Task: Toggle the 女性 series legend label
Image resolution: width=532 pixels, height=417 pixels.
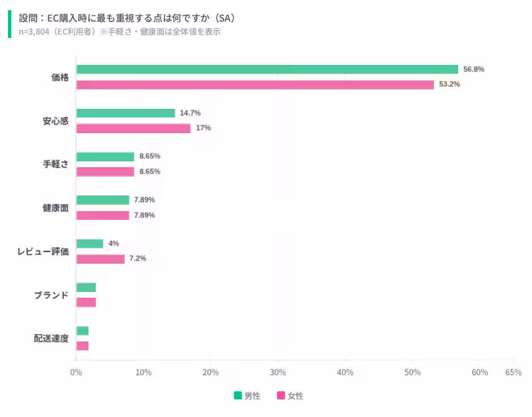Action: click(295, 396)
